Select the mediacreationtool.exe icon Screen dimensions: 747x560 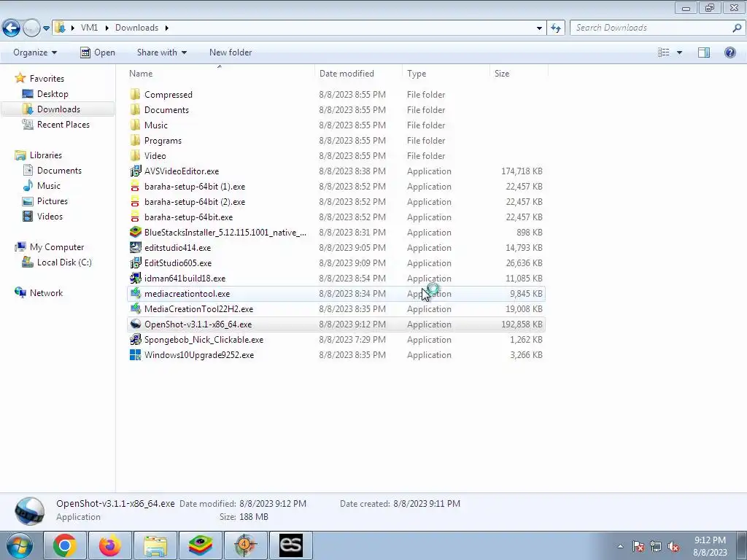[135, 293]
